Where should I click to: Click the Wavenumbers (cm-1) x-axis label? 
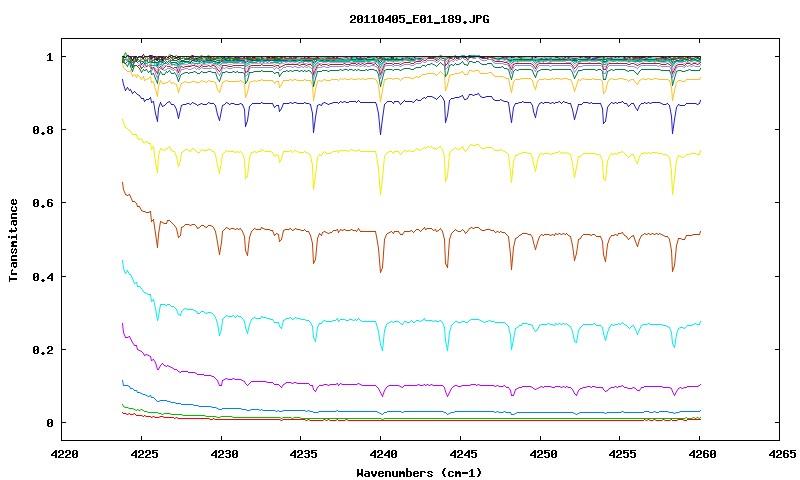(x=419, y=473)
